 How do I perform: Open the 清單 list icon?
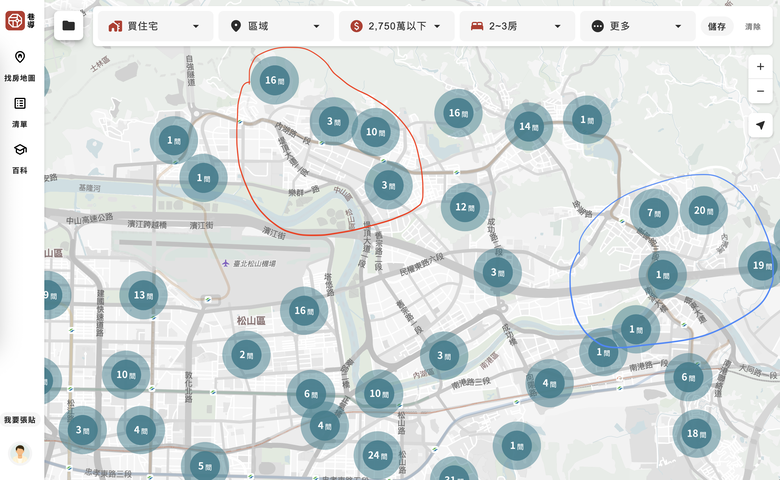pos(20,103)
